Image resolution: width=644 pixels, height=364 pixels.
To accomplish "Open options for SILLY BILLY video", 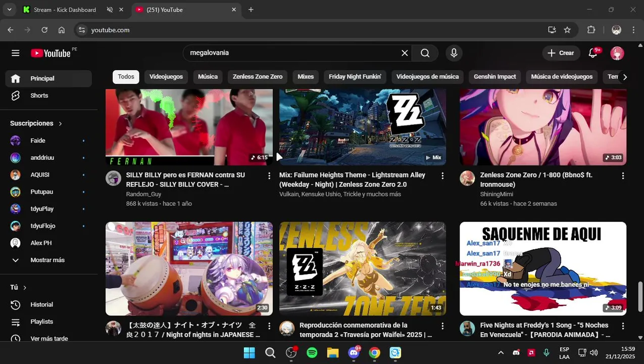I will point(269,175).
